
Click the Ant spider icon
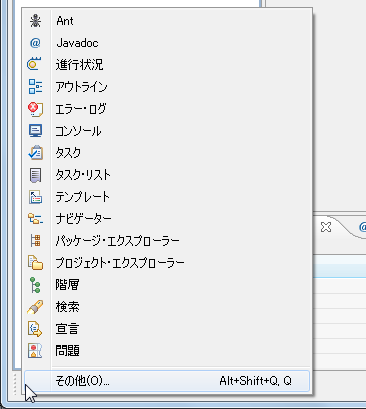coord(35,21)
